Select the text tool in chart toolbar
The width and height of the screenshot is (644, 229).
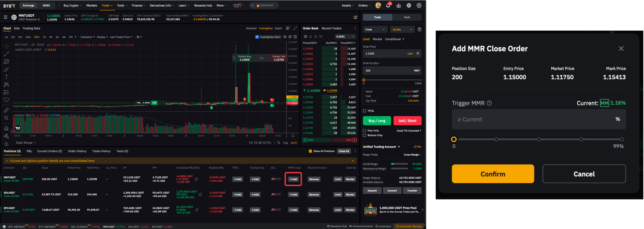pyautogui.click(x=6, y=77)
